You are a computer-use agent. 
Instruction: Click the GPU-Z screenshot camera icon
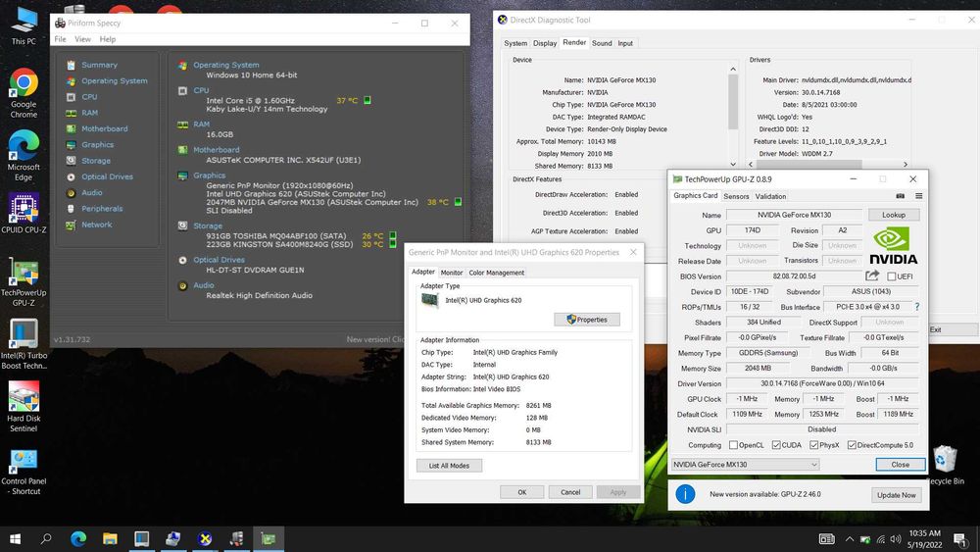(x=900, y=196)
